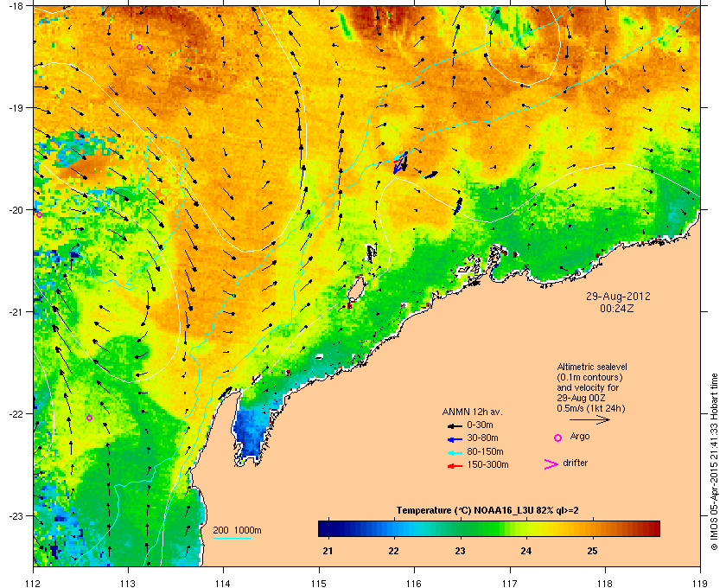Click the Argo legend label
The height and width of the screenshot is (588, 726).
[580, 437]
